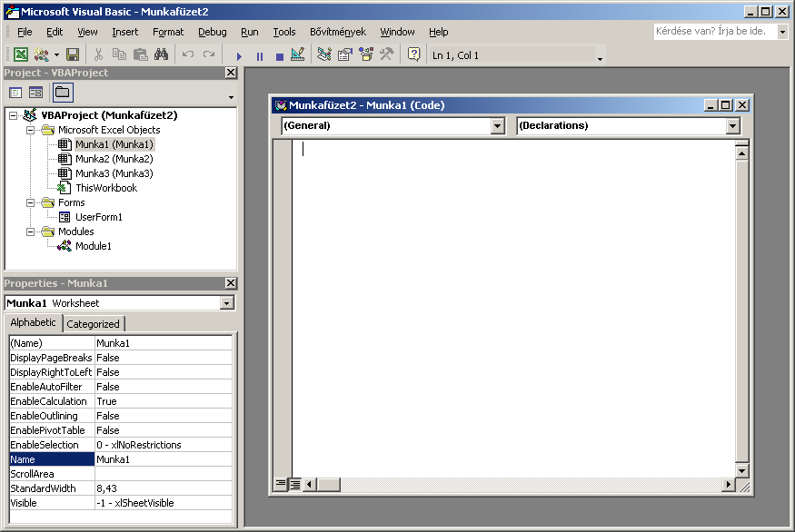This screenshot has width=795, height=532.
Task: Select the StandardWidth property row
Action: tap(121, 488)
